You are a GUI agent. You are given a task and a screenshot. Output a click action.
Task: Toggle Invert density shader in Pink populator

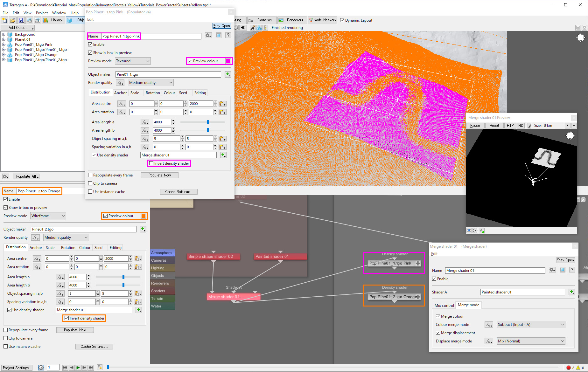(x=151, y=163)
